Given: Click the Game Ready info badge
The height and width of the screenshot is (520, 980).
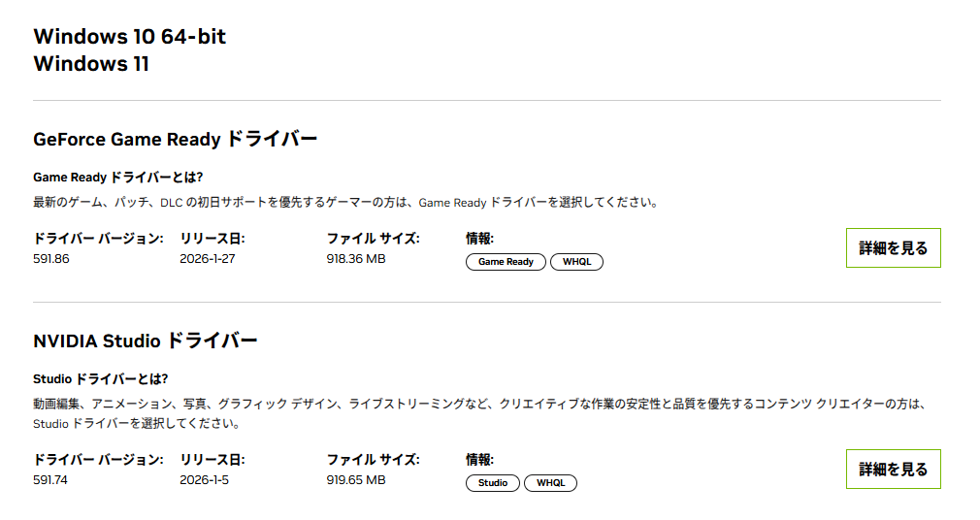Looking at the screenshot, I should [x=506, y=262].
